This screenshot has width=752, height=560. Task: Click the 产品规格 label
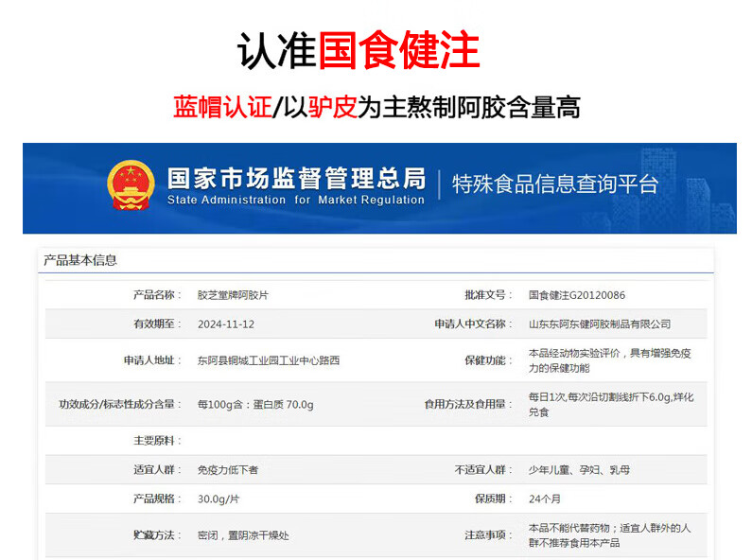[157, 499]
